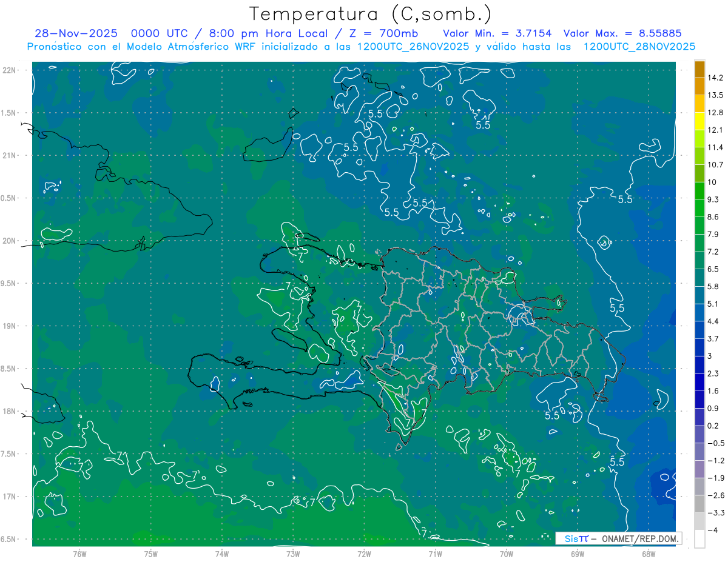This screenshot has width=728, height=562.
Task: Click the purple legend swatch between -1.9 and -1.2
Action: click(699, 469)
